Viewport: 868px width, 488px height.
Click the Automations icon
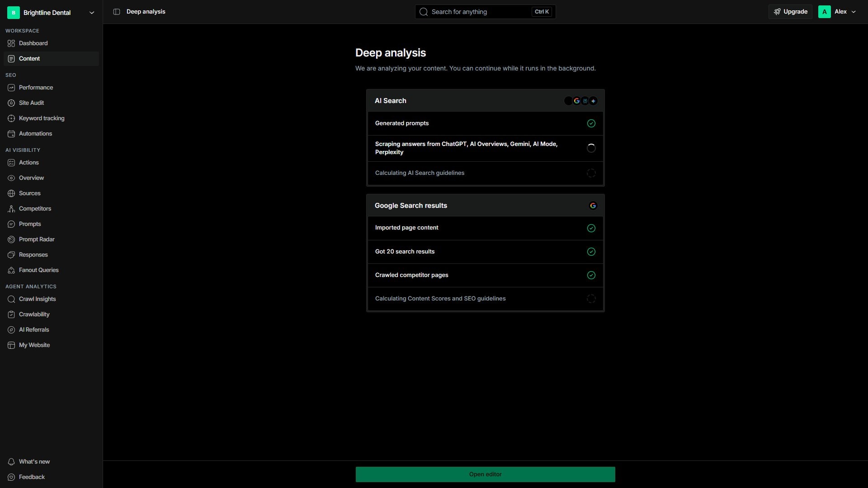pyautogui.click(x=11, y=134)
